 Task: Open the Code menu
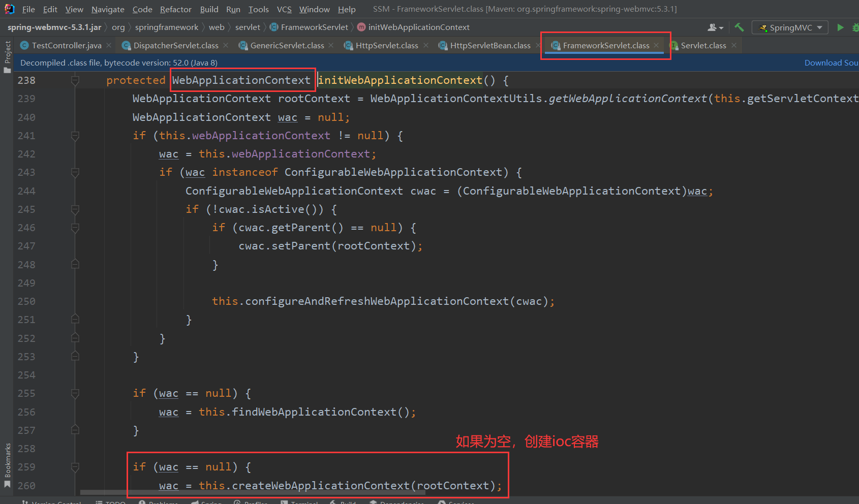pos(142,9)
